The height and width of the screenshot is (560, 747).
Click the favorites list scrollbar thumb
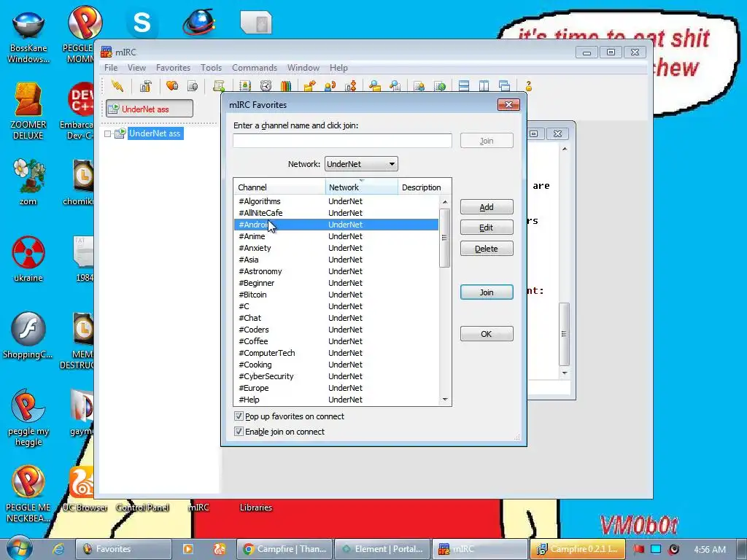[x=445, y=238]
